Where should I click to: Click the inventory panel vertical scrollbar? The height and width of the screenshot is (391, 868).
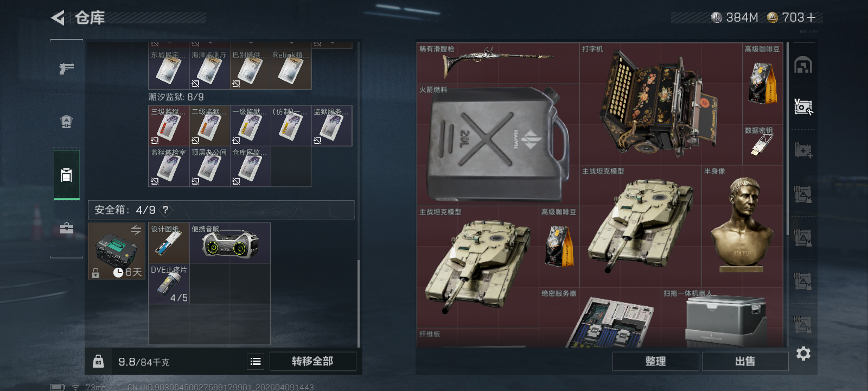tap(358, 304)
